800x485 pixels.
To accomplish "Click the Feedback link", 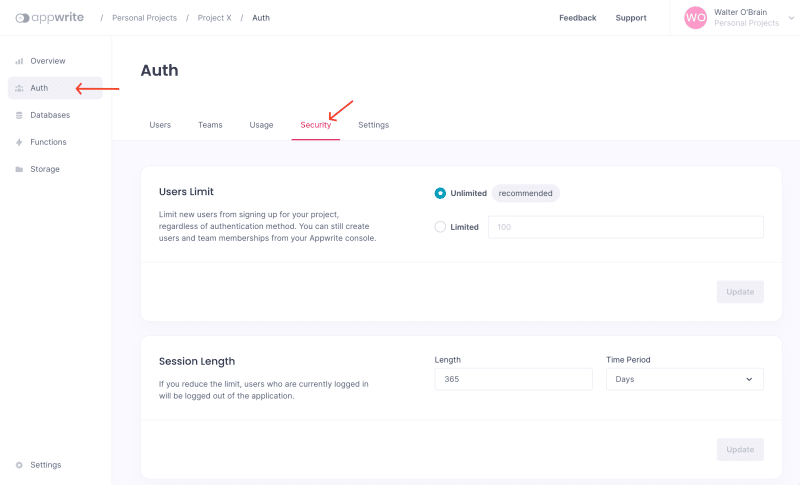I will 578,18.
